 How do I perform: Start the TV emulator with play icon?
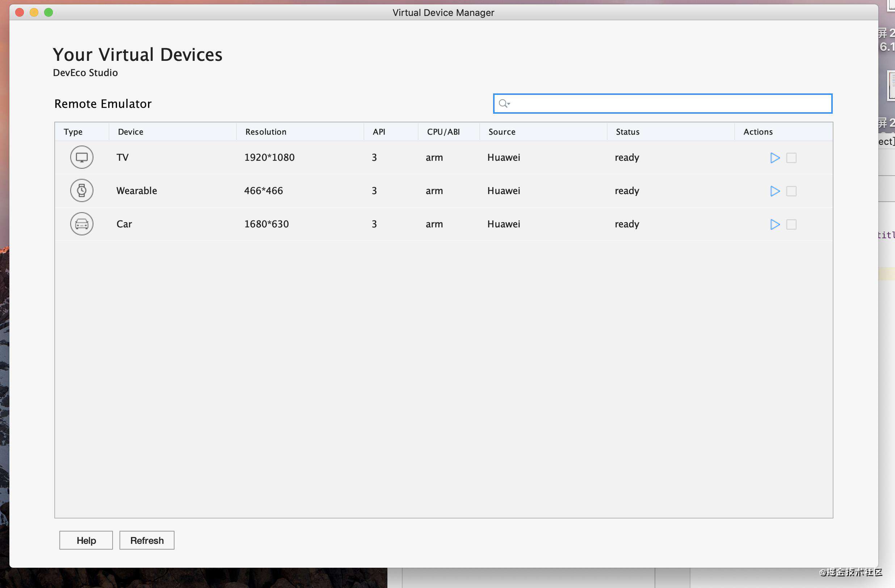click(775, 157)
